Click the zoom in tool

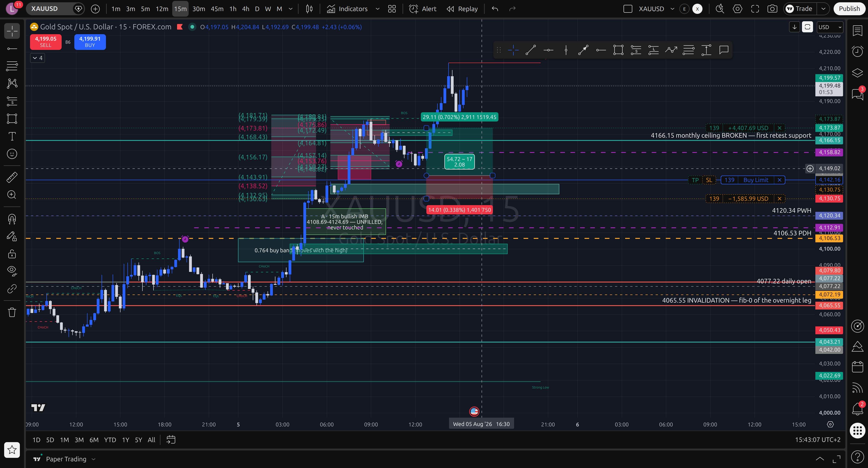pyautogui.click(x=12, y=194)
